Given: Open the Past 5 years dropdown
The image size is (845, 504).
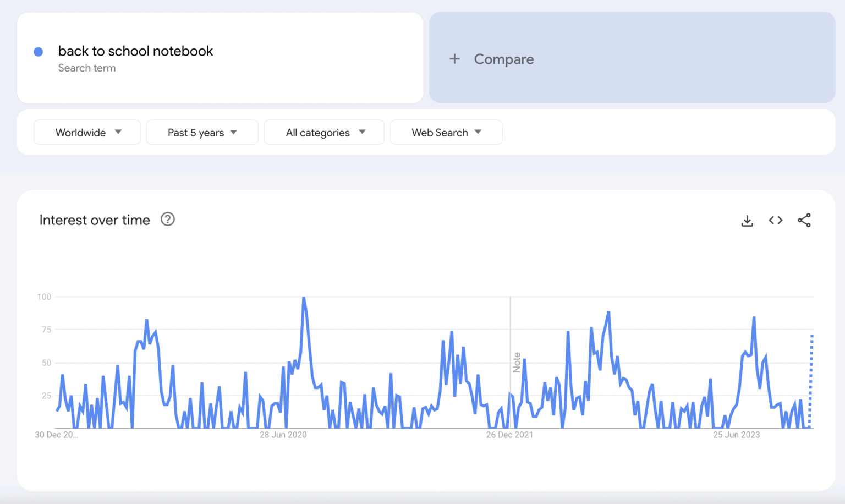Looking at the screenshot, I should point(202,133).
